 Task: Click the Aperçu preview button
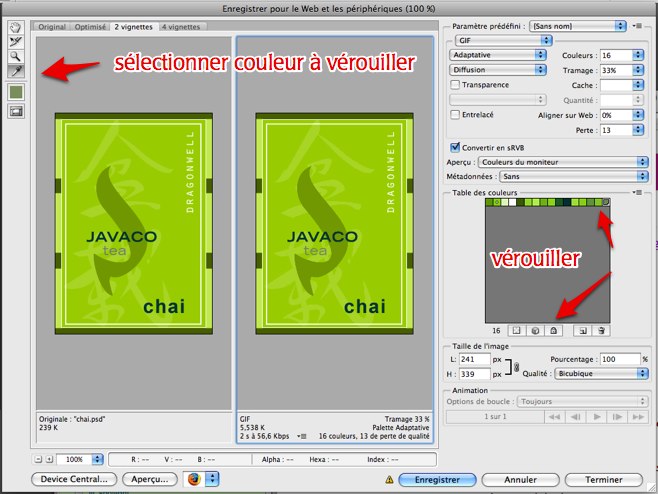click(149, 479)
